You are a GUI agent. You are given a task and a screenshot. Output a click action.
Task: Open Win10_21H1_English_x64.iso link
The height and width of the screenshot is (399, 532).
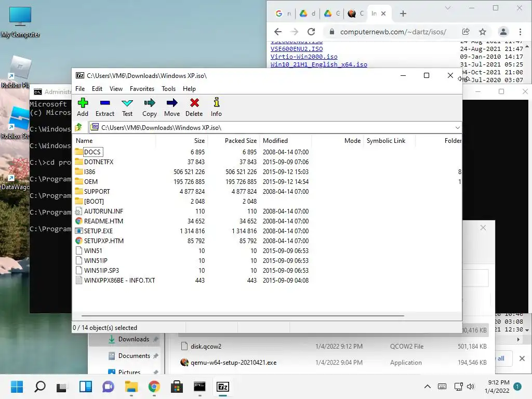click(x=319, y=64)
